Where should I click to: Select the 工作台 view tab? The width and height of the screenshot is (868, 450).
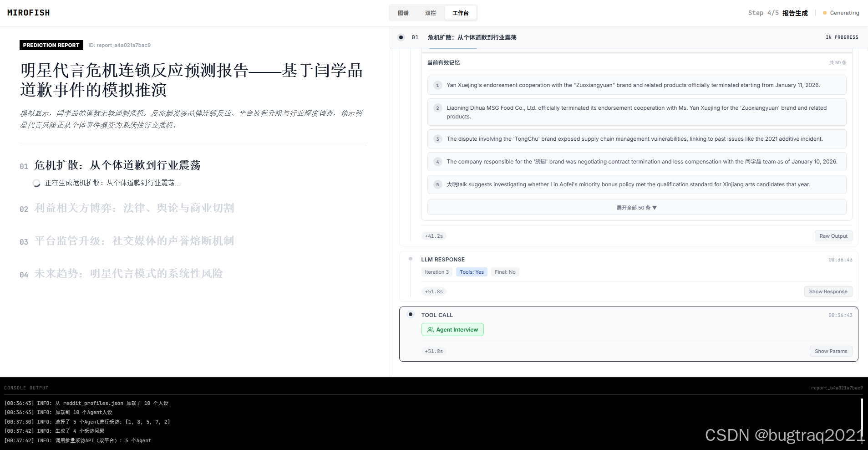pyautogui.click(x=461, y=13)
